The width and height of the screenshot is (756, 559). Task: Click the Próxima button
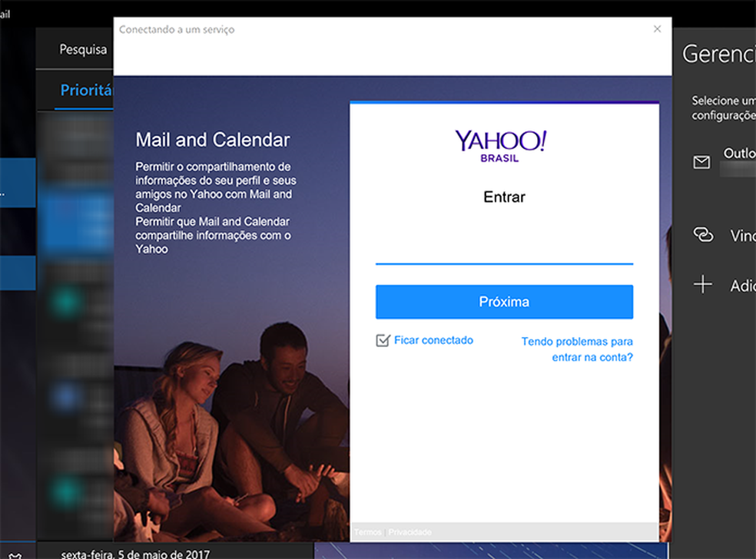point(504,302)
